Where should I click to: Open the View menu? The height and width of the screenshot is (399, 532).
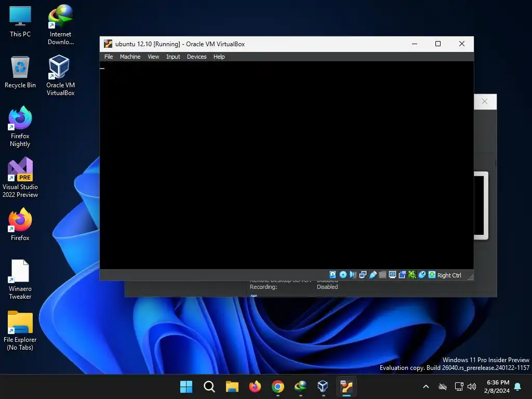[153, 57]
